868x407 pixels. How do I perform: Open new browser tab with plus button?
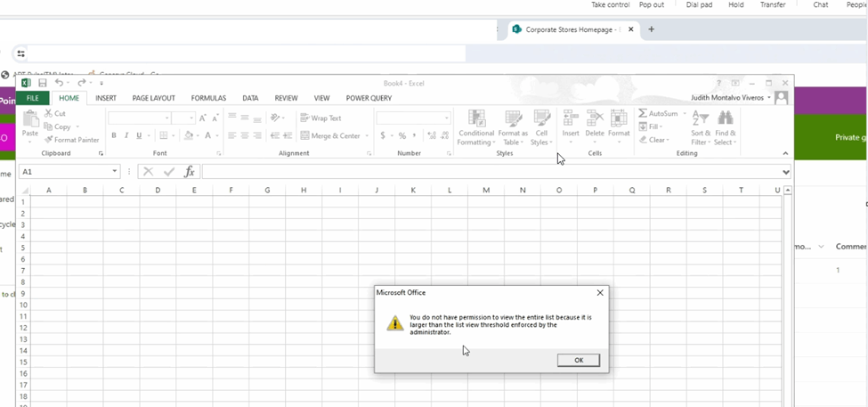tap(651, 29)
